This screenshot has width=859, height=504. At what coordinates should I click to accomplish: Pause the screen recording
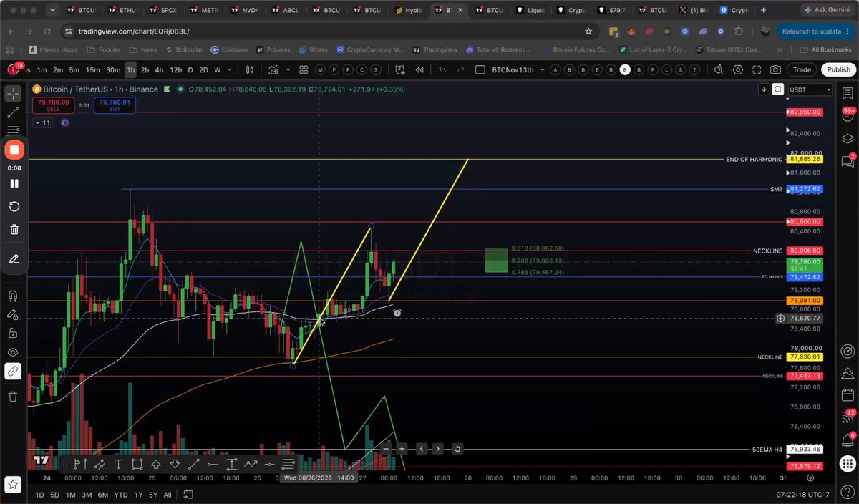coord(14,183)
